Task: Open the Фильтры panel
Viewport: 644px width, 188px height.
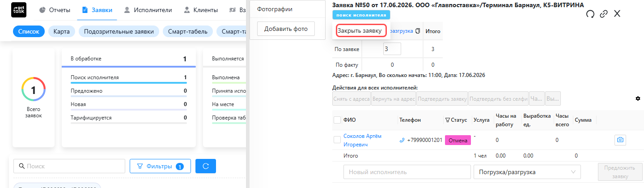Action: coord(160,166)
